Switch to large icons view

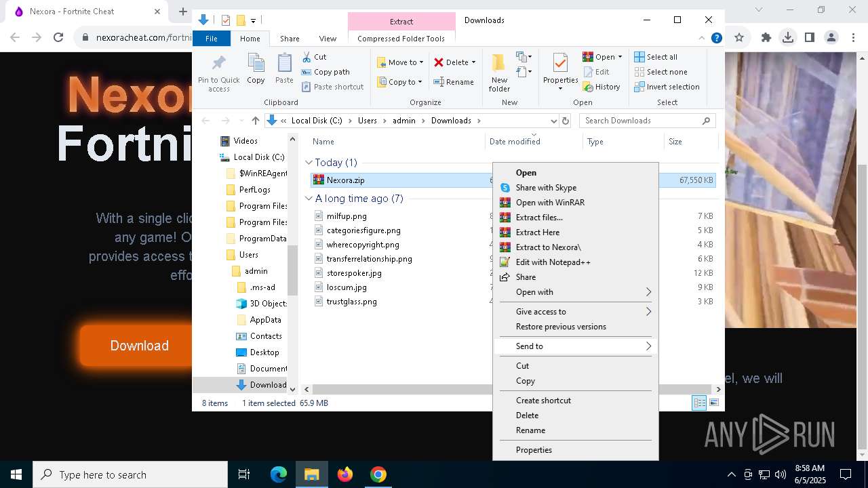click(713, 403)
